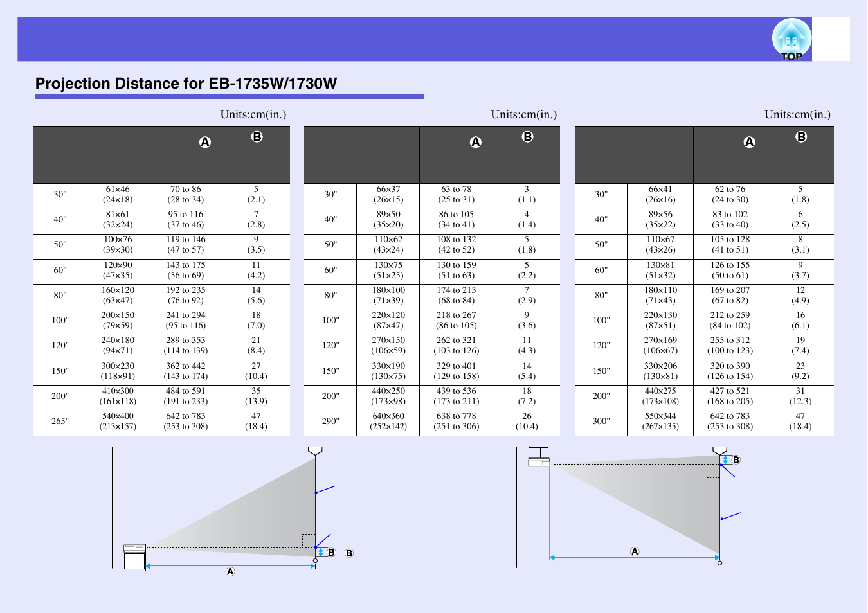The image size is (868, 613).
Task: Select the 70 to 86 distance cell
Action: point(186,195)
